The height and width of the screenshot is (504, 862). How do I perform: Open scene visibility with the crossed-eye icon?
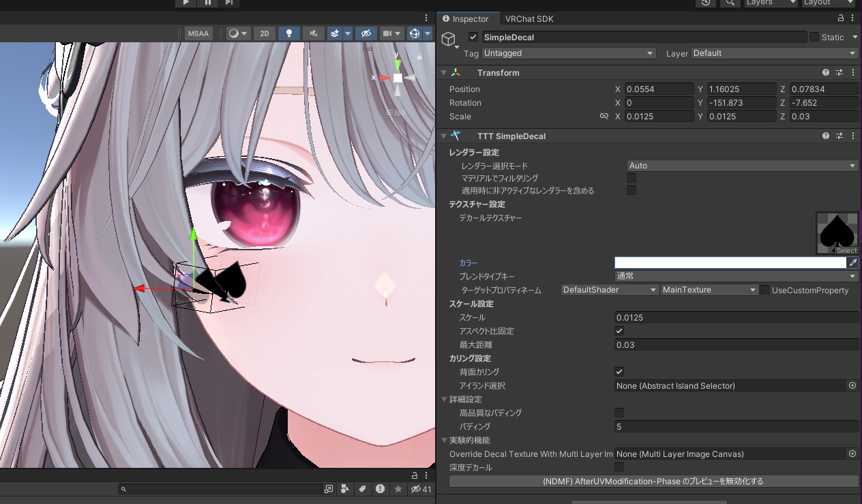coord(366,33)
